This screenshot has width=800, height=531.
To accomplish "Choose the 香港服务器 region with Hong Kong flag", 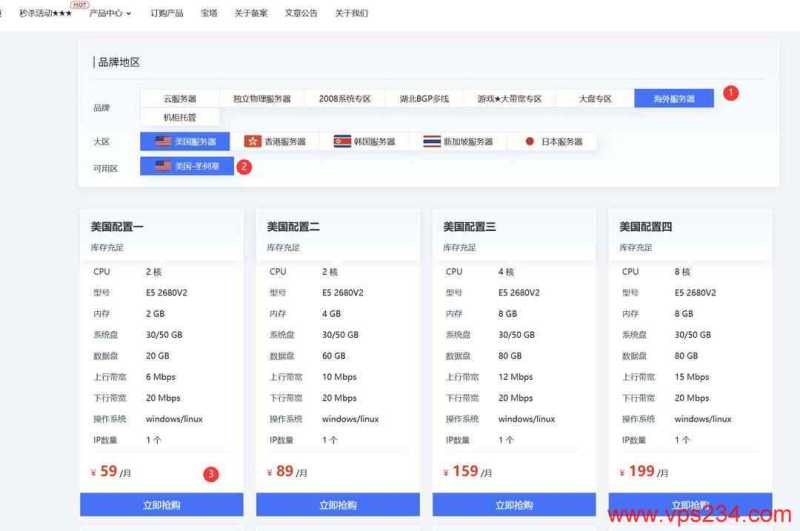I will (274, 141).
